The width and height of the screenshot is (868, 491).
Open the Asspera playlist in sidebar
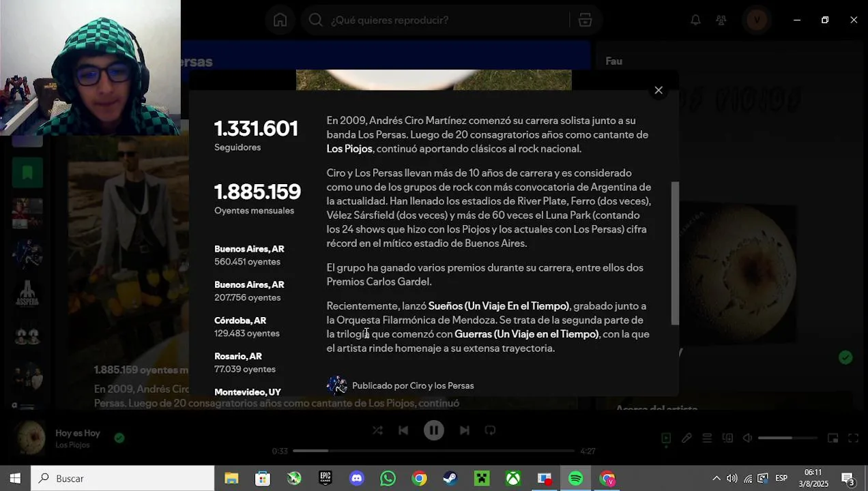point(27,295)
